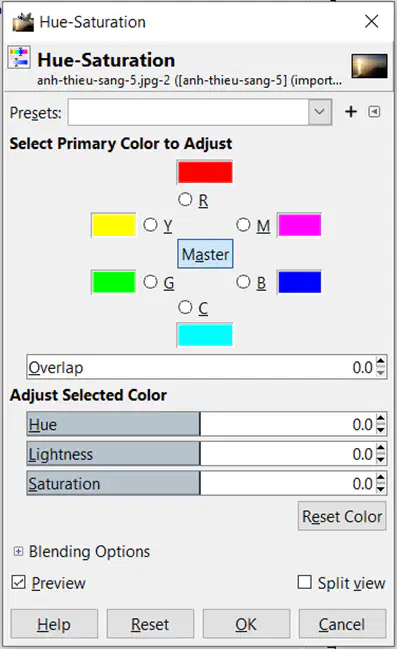397x649 pixels.
Task: Select the R red radio button
Action: click(x=185, y=200)
